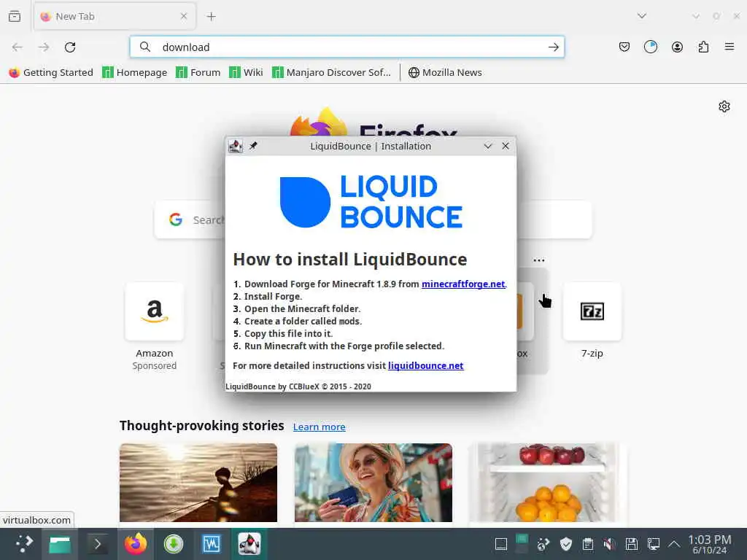Viewport: 747px width, 560px height.
Task: Click the address bar containing 'download'
Action: pyautogui.click(x=347, y=47)
